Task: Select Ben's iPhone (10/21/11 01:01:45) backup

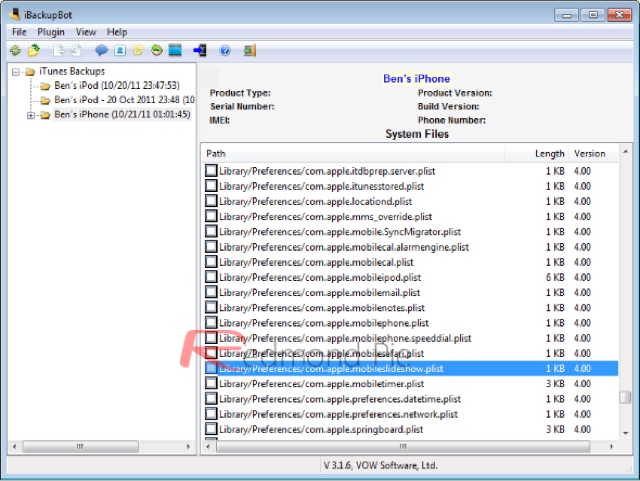Action: (x=122, y=114)
